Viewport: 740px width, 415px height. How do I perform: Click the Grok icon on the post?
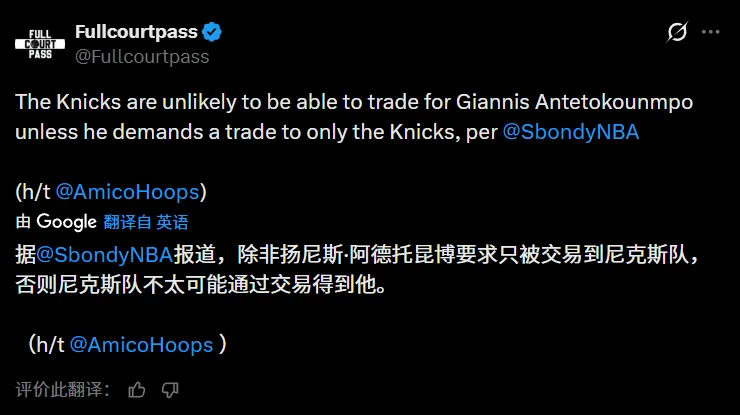(x=677, y=32)
